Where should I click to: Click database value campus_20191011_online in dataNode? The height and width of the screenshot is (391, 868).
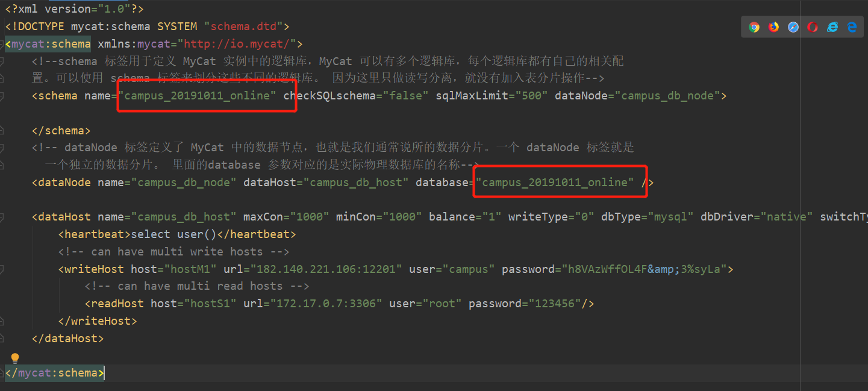[x=555, y=183]
